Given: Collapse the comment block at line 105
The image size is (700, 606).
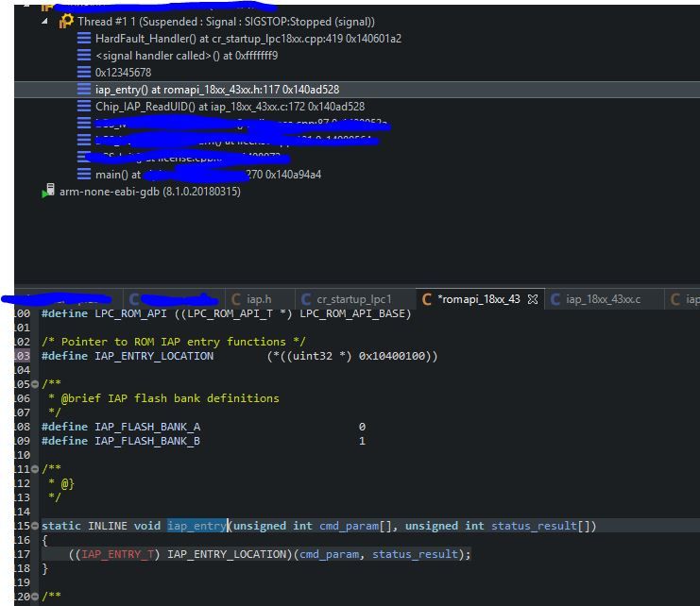Looking at the screenshot, I should coord(35,384).
